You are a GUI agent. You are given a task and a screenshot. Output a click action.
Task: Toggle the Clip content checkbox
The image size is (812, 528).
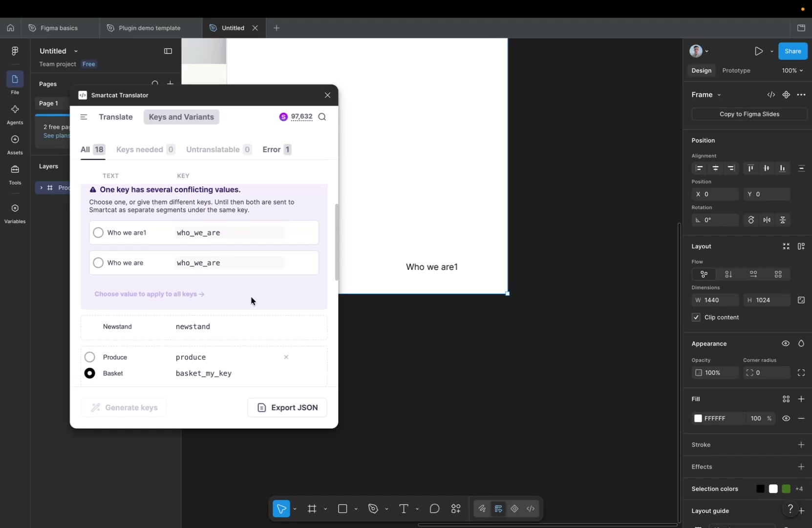(696, 317)
